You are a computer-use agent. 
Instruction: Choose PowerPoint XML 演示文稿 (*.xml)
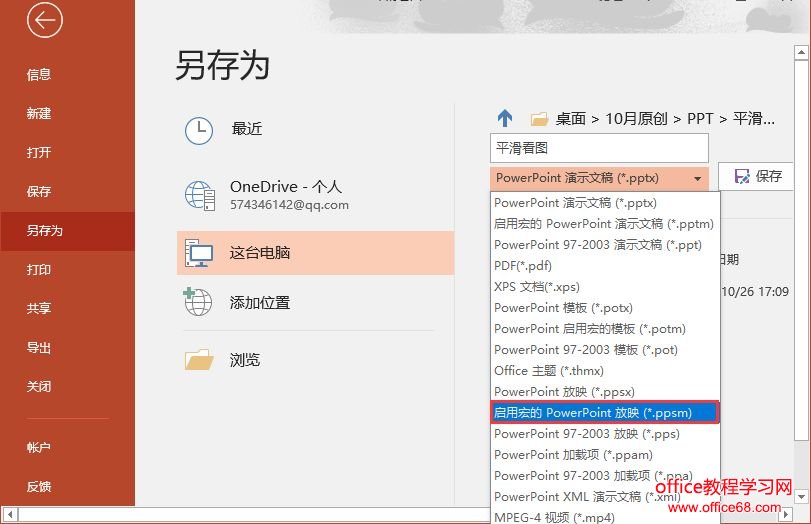click(x=605, y=497)
